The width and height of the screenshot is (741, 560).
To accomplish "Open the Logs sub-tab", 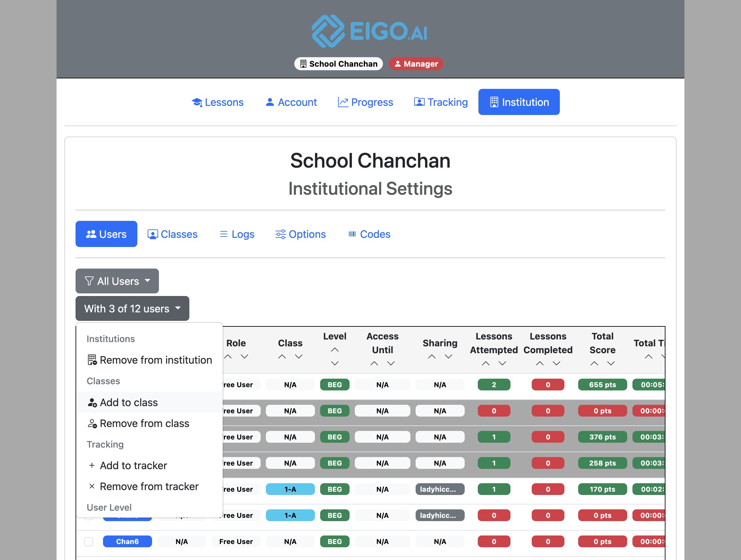I will coord(237,234).
